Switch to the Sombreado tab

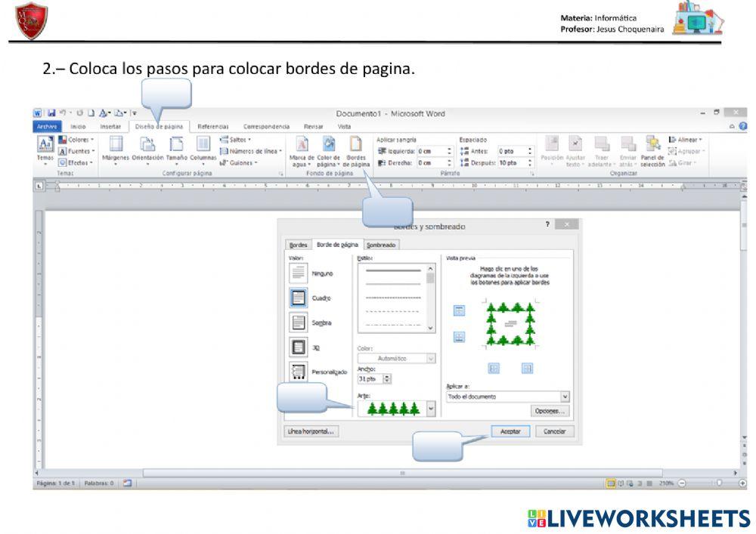[x=381, y=245]
